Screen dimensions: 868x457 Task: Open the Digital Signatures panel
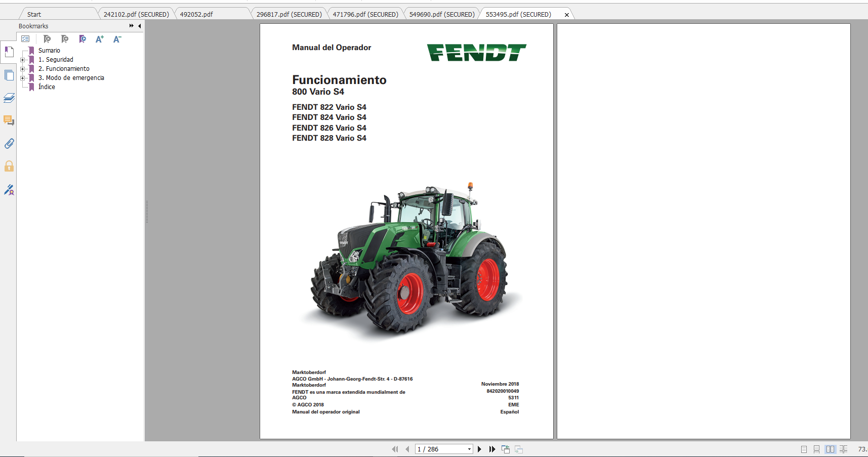[9, 190]
